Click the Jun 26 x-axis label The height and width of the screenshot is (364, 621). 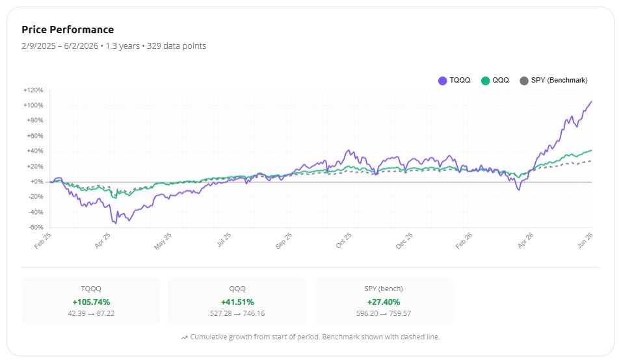click(x=585, y=240)
